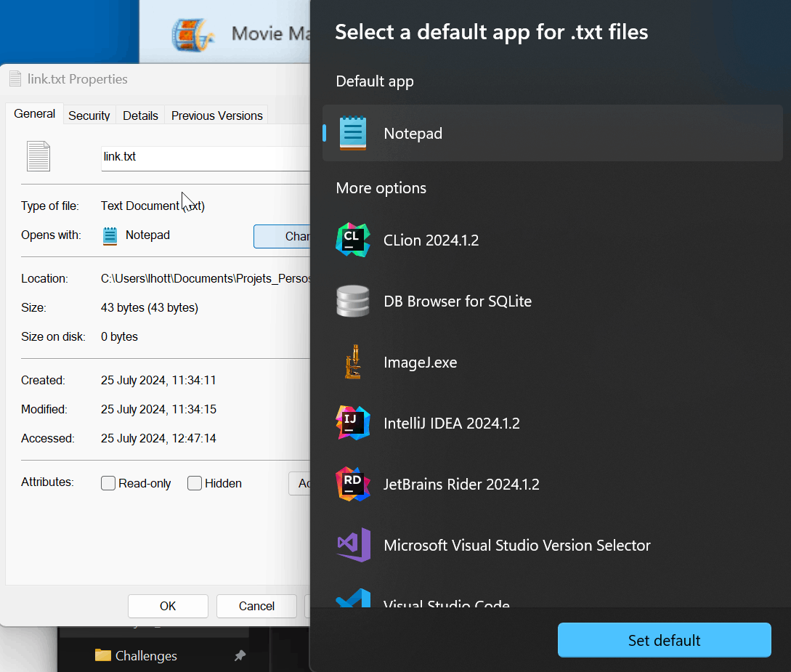Image resolution: width=791 pixels, height=672 pixels.
Task: Choose the IntelliJ IDEA 2024.1.2 icon
Action: coord(353,423)
